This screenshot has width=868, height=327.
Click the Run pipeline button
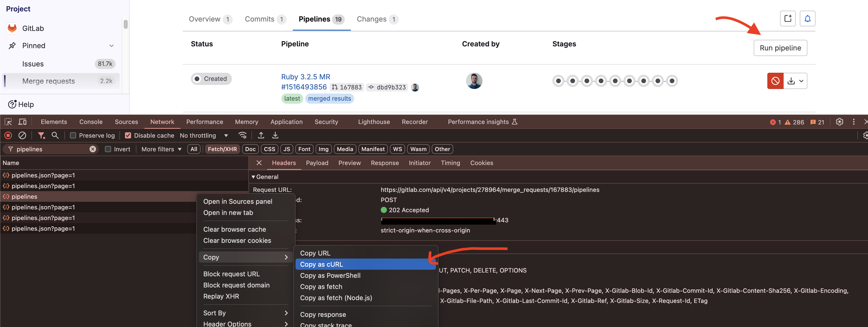[x=780, y=48]
